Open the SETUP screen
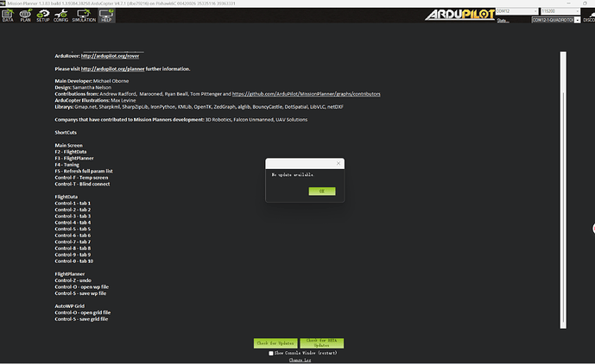 tap(43, 16)
